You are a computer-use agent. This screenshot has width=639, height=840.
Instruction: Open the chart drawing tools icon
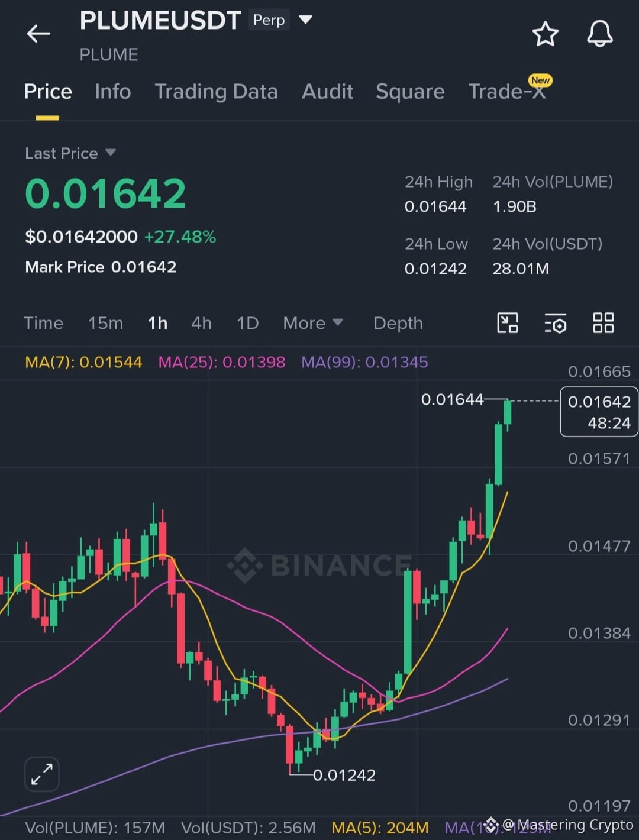507,323
